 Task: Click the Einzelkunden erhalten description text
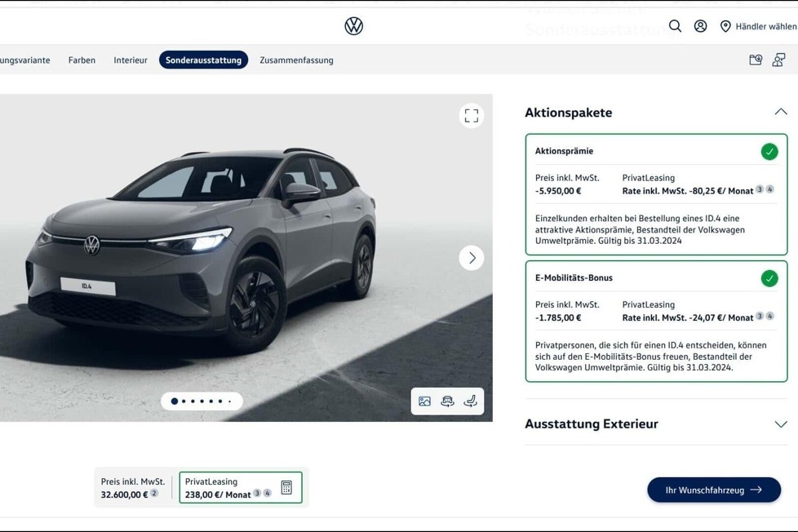640,229
